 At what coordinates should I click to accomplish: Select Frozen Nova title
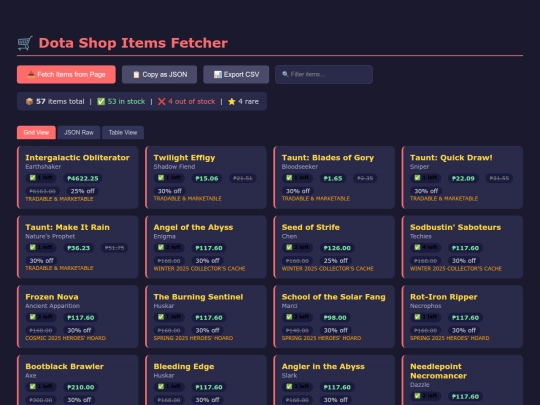(x=52, y=297)
